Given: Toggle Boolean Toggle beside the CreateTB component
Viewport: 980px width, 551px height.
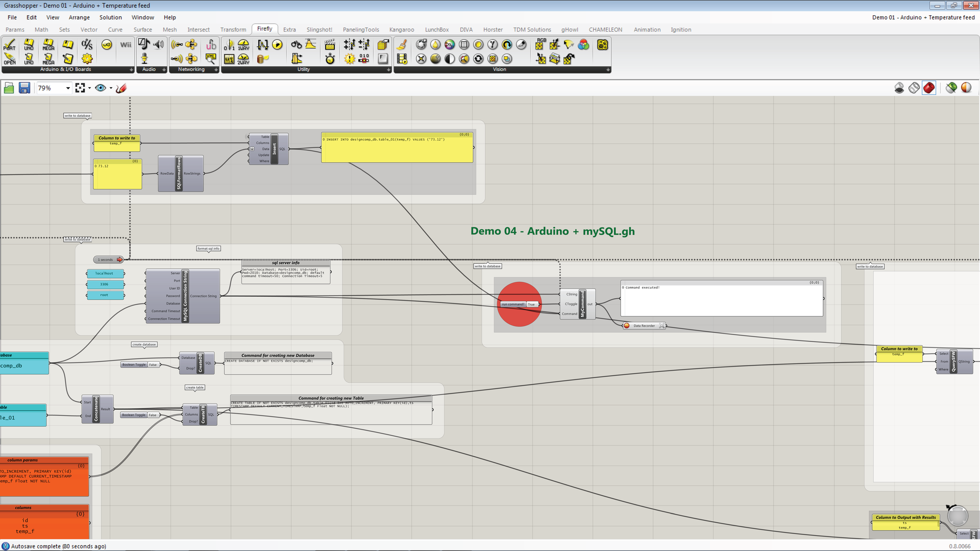Looking at the screenshot, I should coord(152,415).
